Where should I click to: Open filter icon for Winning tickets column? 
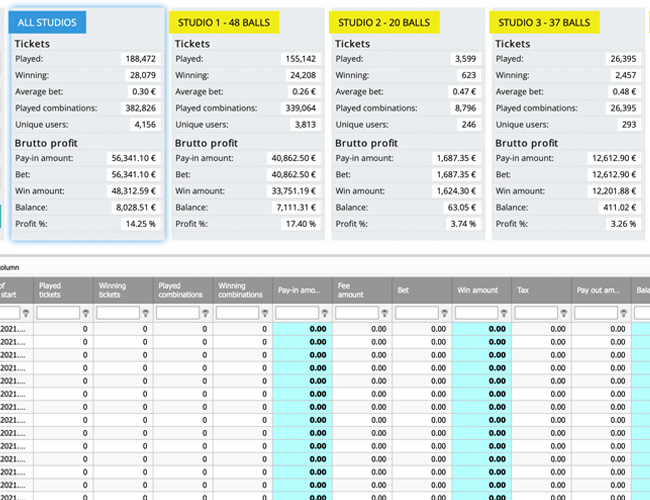tap(146, 313)
